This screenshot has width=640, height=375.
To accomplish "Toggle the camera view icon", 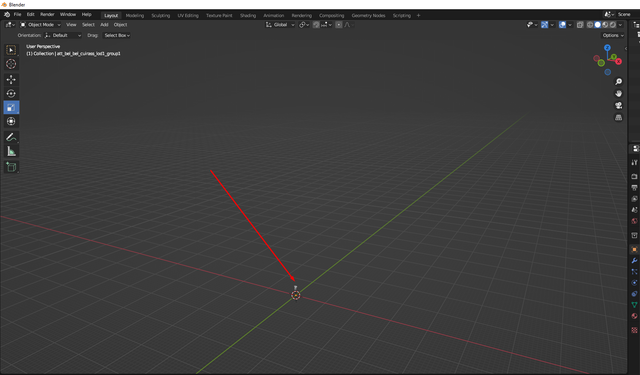I will [619, 105].
